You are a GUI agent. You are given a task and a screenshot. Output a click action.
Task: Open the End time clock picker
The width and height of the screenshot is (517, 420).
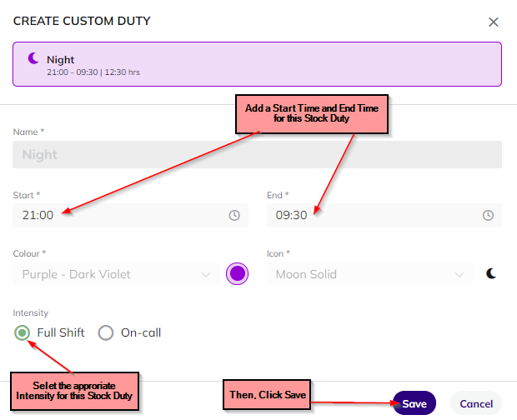(488, 215)
